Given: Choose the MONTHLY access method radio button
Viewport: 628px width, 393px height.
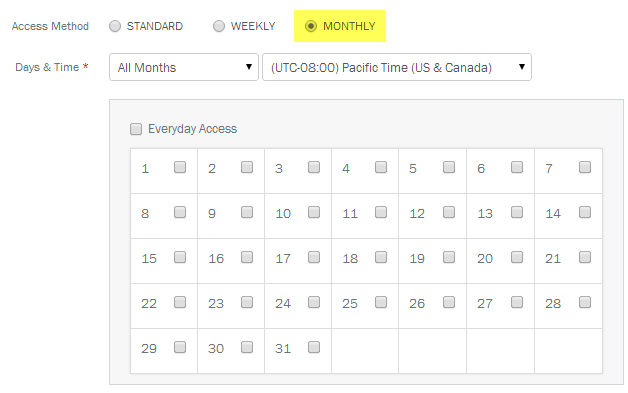Looking at the screenshot, I should 311,26.
